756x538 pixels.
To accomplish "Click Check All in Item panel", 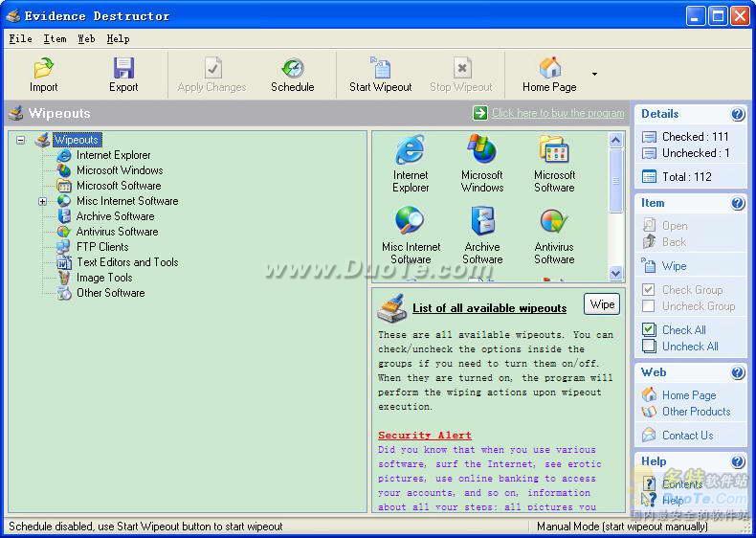I will tap(683, 330).
